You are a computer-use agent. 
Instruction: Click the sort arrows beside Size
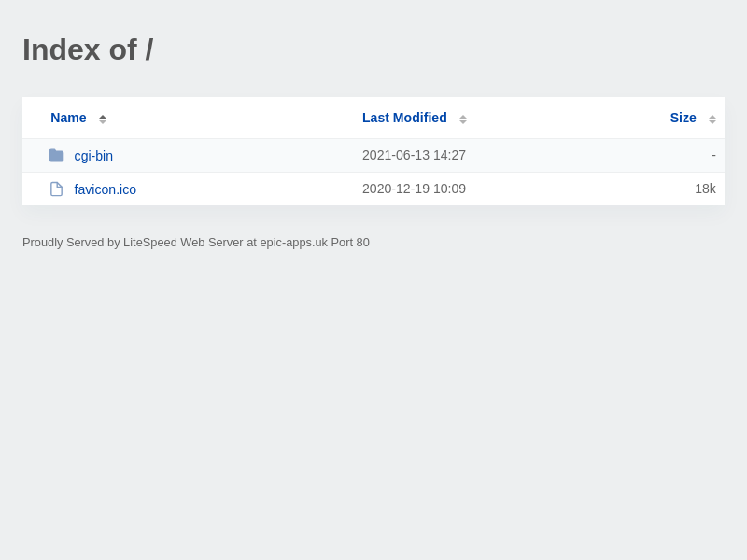pos(712,119)
